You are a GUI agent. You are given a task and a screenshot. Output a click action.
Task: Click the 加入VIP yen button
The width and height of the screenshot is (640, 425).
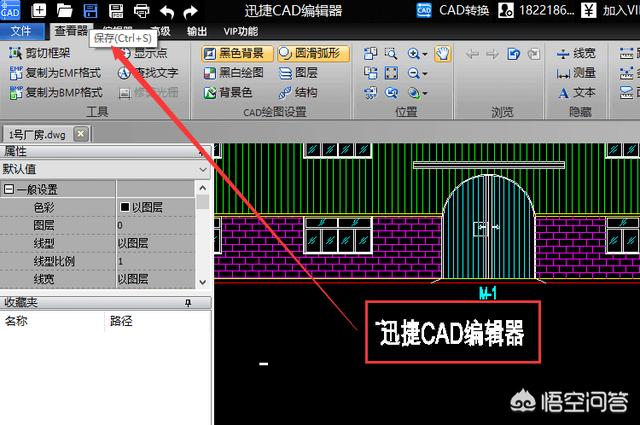610,10
